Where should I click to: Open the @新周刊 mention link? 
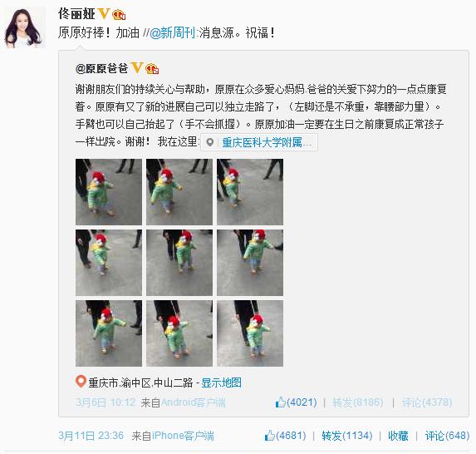tap(173, 32)
